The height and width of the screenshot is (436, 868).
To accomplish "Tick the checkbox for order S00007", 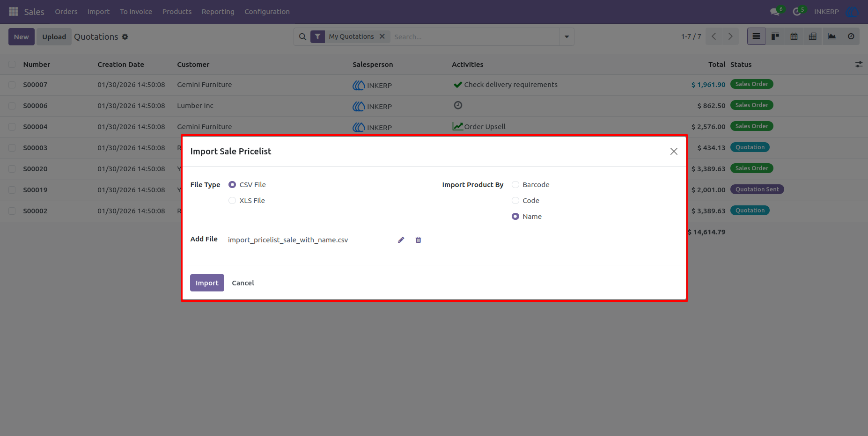I will [12, 85].
